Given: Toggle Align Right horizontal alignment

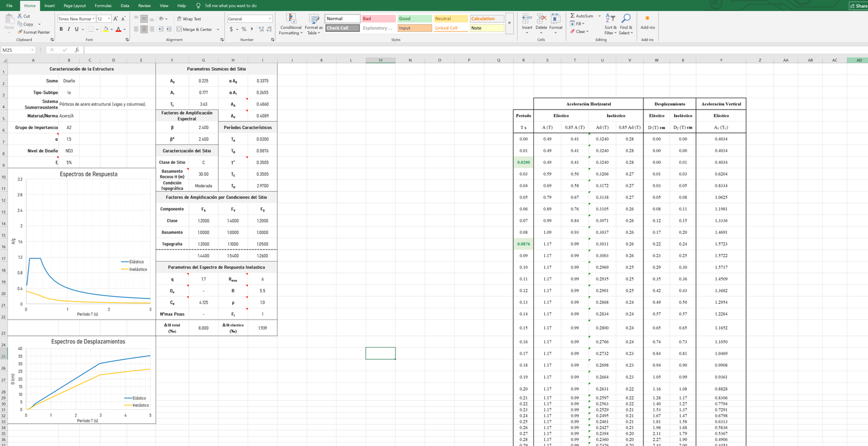Looking at the screenshot, I should 151,29.
